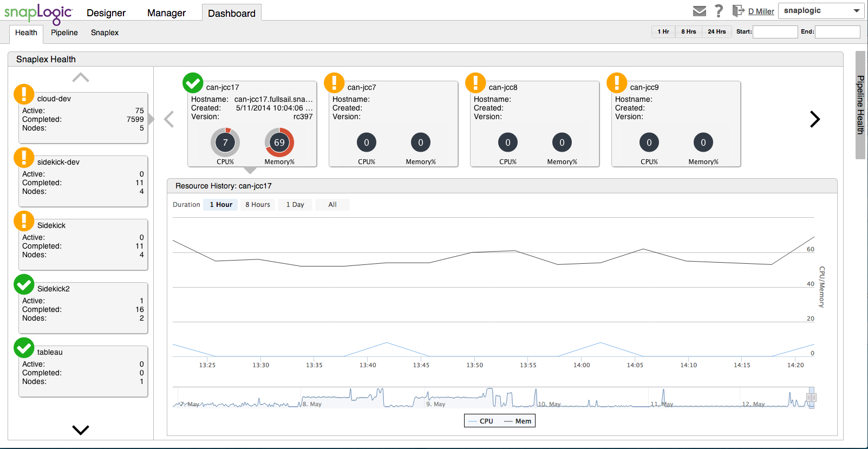Viewport: 868px width, 449px height.
Task: Click the green check icon on Sidekick2
Action: tap(24, 284)
